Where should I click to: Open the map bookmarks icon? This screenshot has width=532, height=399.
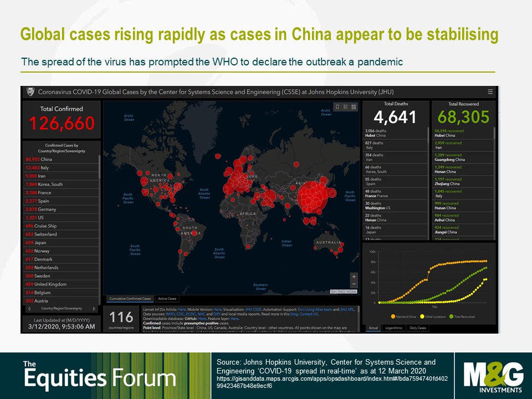(x=337, y=107)
